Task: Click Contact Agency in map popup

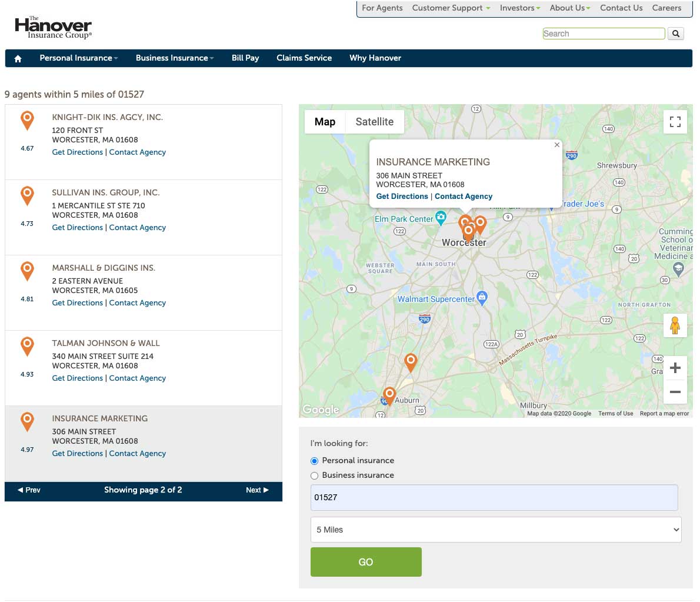Action: click(x=464, y=197)
